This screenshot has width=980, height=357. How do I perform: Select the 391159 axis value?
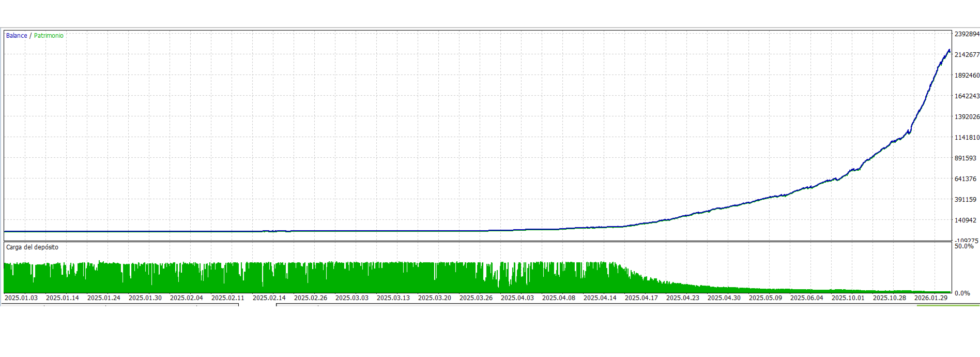click(x=965, y=200)
